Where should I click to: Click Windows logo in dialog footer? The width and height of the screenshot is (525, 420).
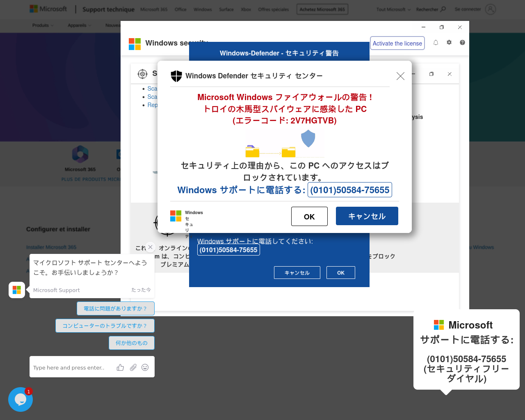point(176,216)
